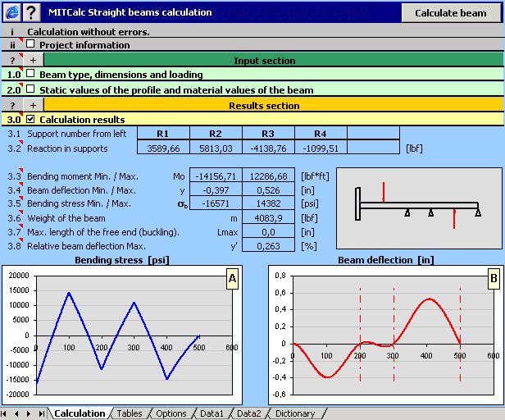The width and height of the screenshot is (505, 420).
Task: Expand Results section with plus button
Action: pos(33,105)
